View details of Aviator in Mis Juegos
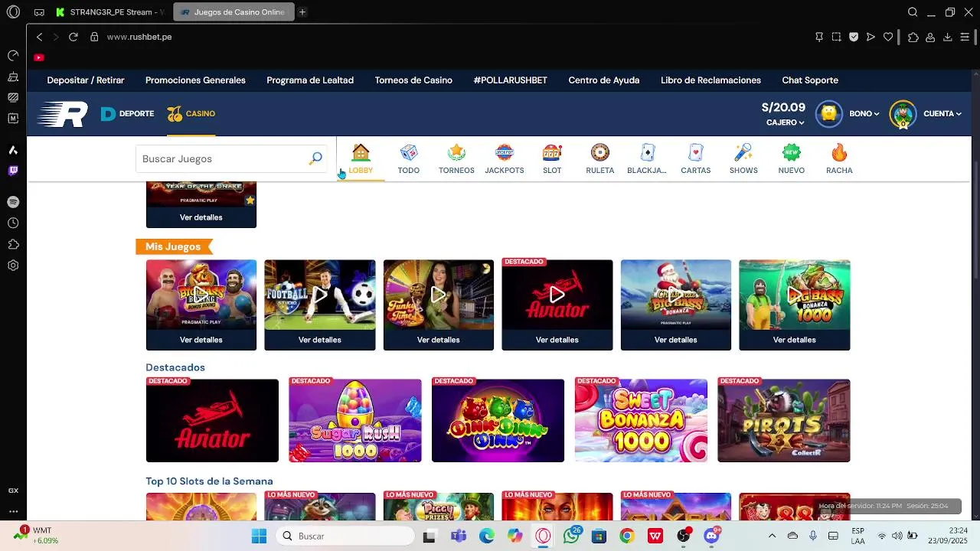Screen dimensions: 980x551 (557, 340)
